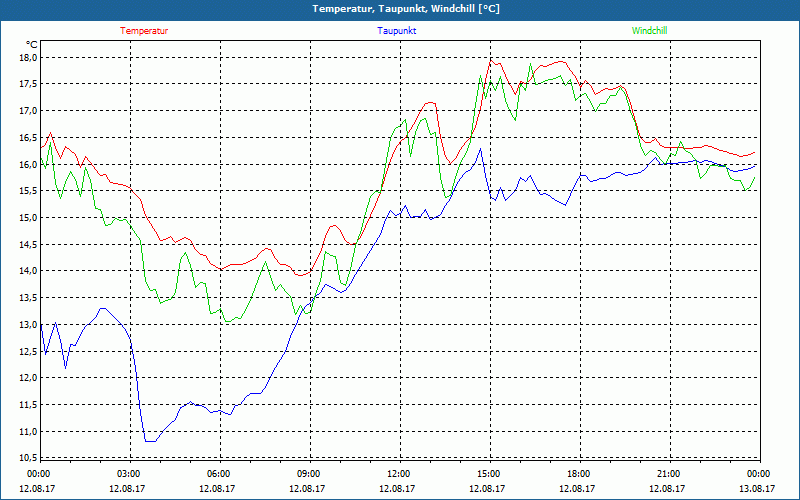This screenshot has height=500, width=800.
Task: Click the 15,5 y-axis value
Action: (28, 190)
